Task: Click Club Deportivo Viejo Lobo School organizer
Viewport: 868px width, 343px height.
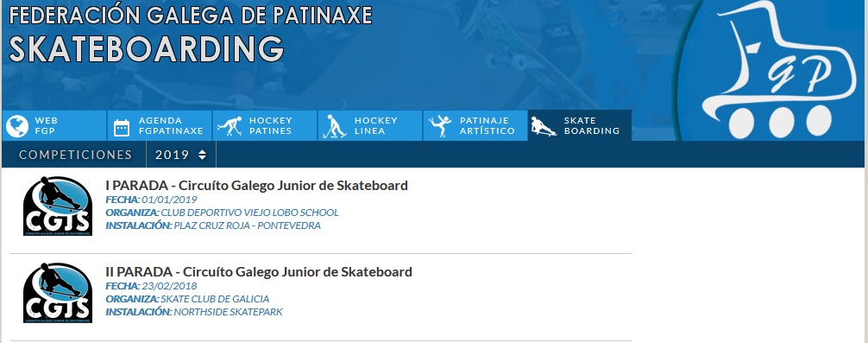Action: pyautogui.click(x=249, y=213)
